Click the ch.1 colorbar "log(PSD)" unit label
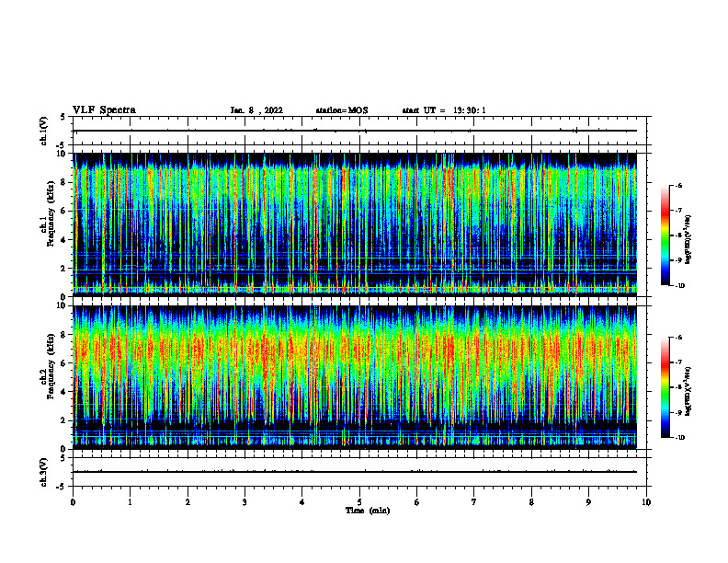Screen dimensions: 728x563 [x=688, y=239]
